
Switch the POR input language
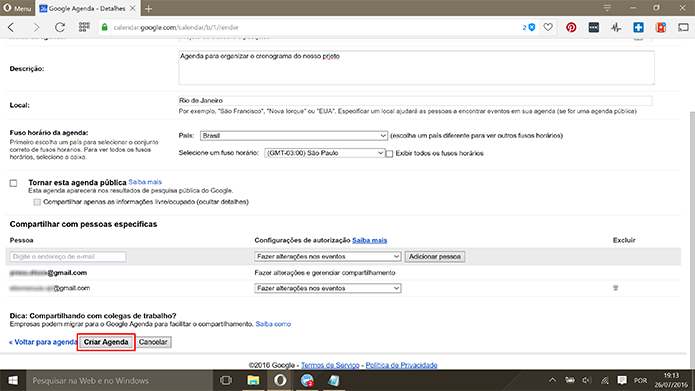coord(640,381)
